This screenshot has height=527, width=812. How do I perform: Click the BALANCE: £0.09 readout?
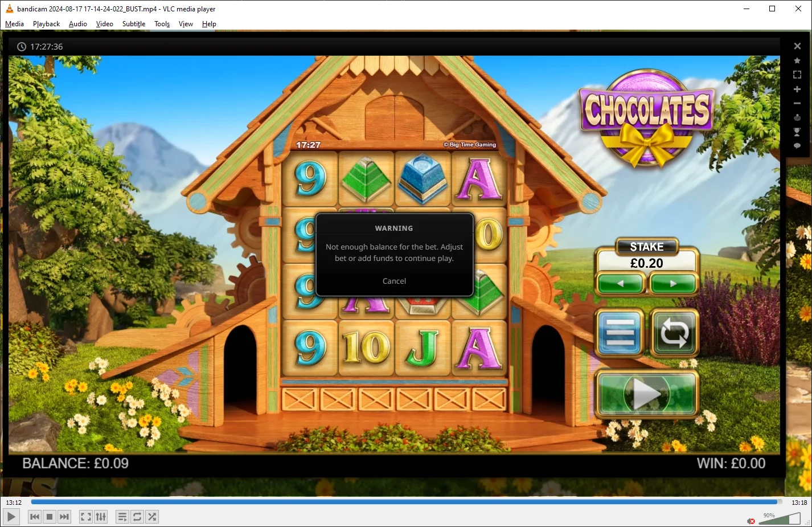click(75, 463)
